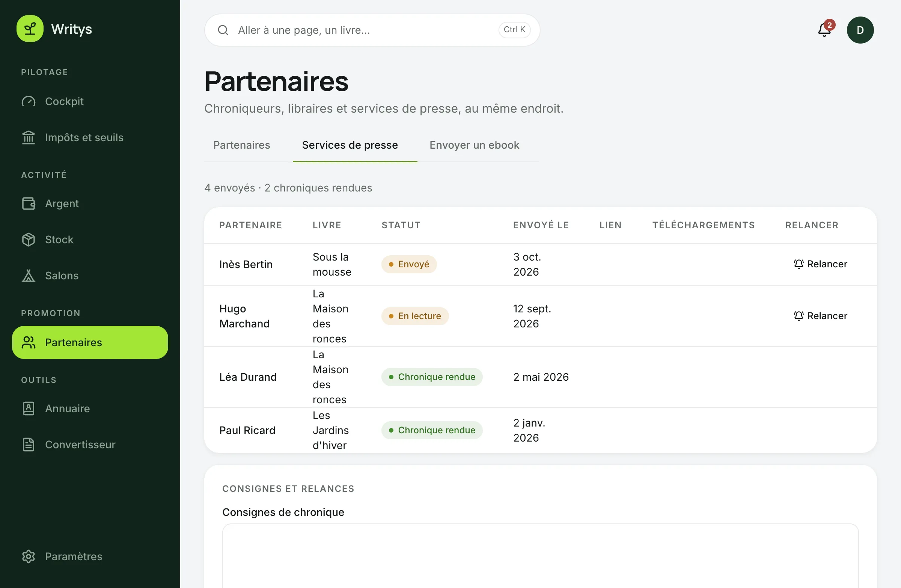Image resolution: width=901 pixels, height=588 pixels.
Task: Click Léa Durand's Chronique rendue badge
Action: pyautogui.click(x=432, y=377)
